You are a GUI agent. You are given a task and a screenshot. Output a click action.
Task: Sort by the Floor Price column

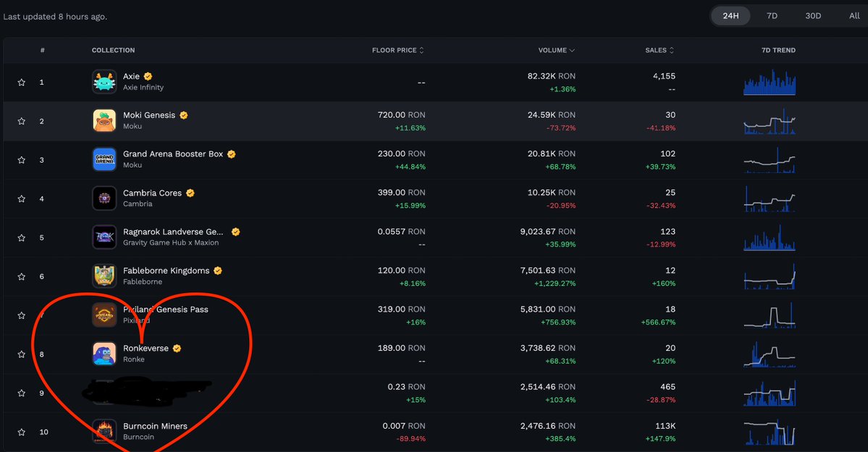(x=398, y=51)
